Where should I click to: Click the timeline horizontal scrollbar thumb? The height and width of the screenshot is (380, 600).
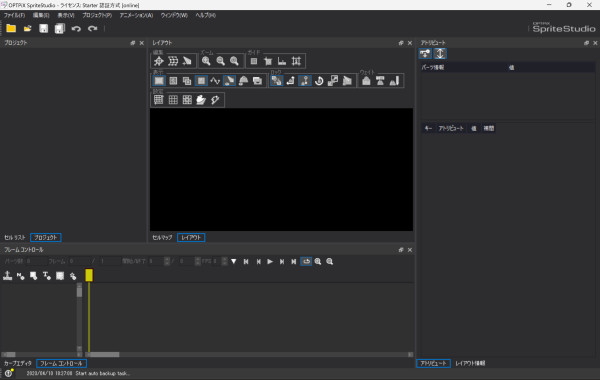(104, 355)
